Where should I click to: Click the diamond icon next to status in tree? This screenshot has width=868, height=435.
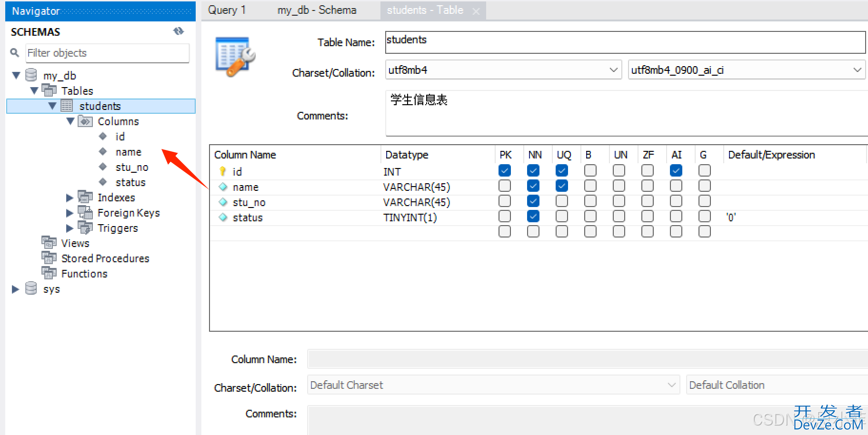(103, 182)
